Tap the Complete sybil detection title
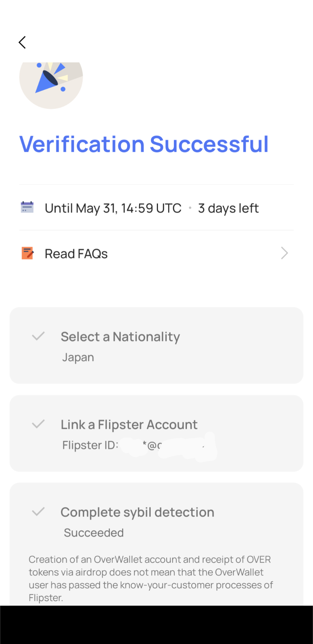 (137, 512)
